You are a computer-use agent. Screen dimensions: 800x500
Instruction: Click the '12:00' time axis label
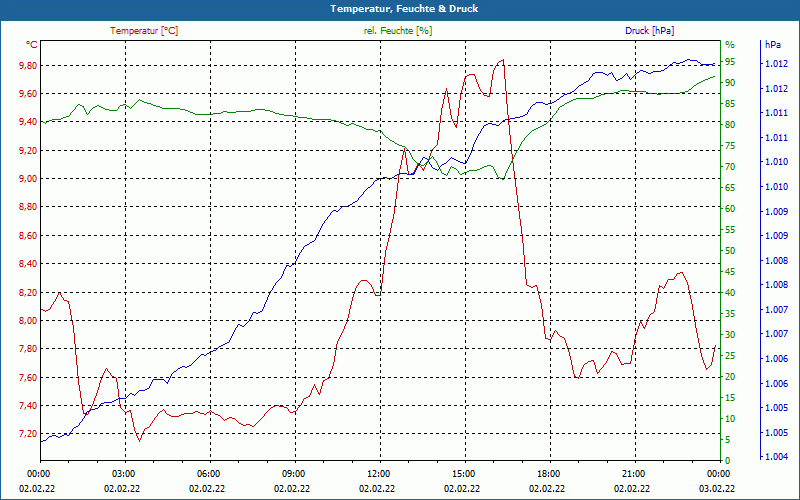(377, 473)
